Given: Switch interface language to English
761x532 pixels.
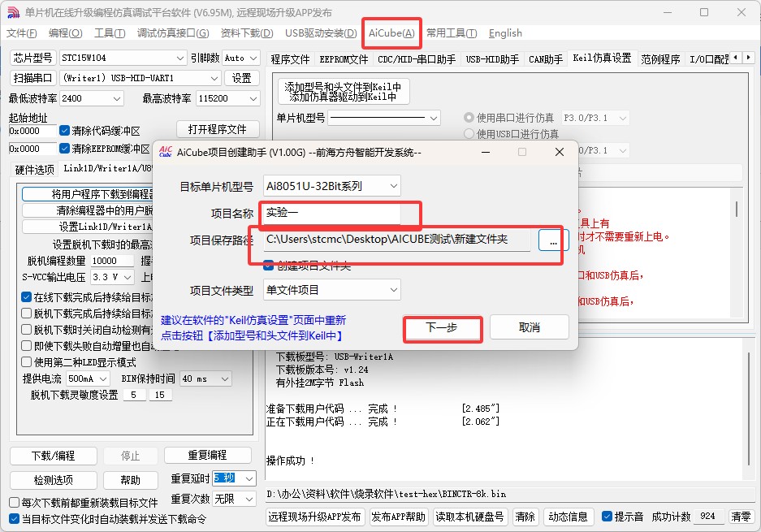Looking at the screenshot, I should [x=505, y=33].
